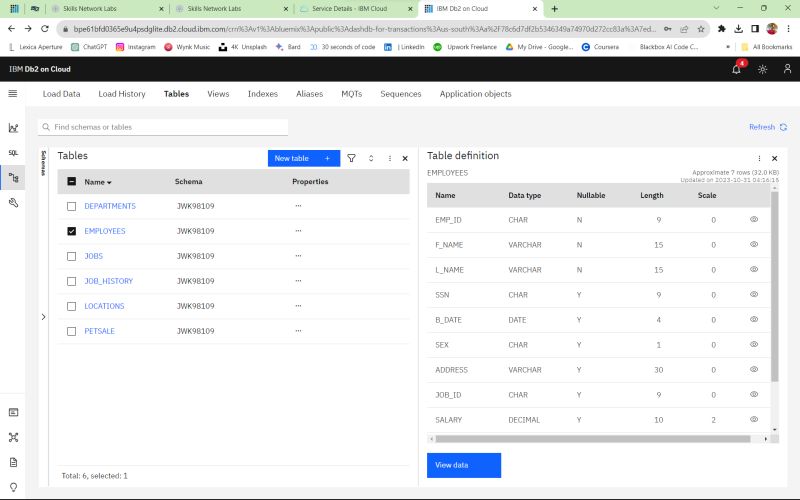Sort tables by the Name column arrow
The width and height of the screenshot is (800, 500).
coord(109,183)
